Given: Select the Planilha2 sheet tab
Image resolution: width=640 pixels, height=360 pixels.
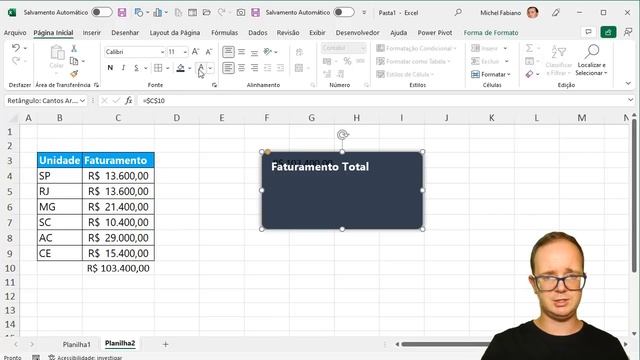Looking at the screenshot, I should click(120, 344).
